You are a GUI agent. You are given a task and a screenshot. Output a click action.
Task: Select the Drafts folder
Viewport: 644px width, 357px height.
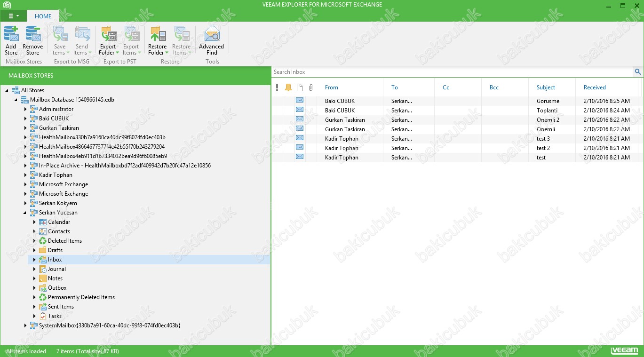55,250
